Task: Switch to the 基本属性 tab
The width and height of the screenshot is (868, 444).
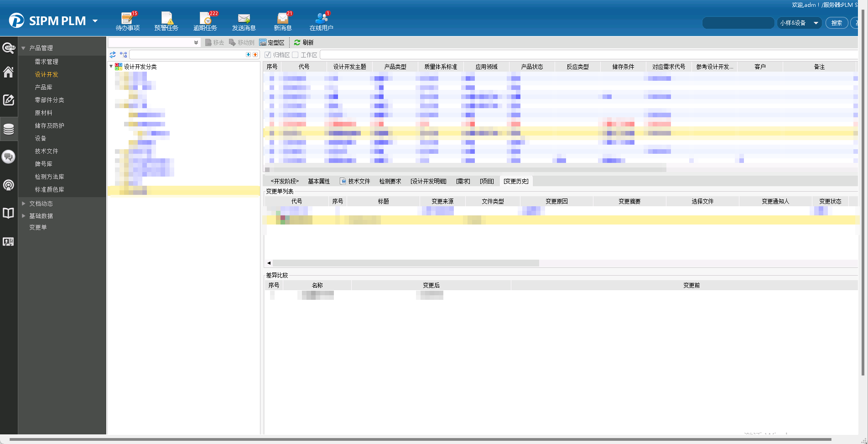Action: [318, 181]
